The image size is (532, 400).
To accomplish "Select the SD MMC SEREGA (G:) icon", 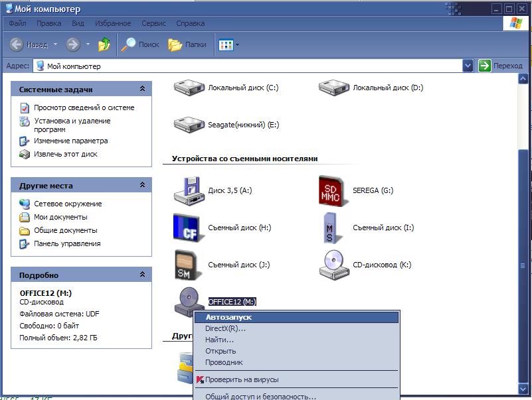I will [332, 191].
